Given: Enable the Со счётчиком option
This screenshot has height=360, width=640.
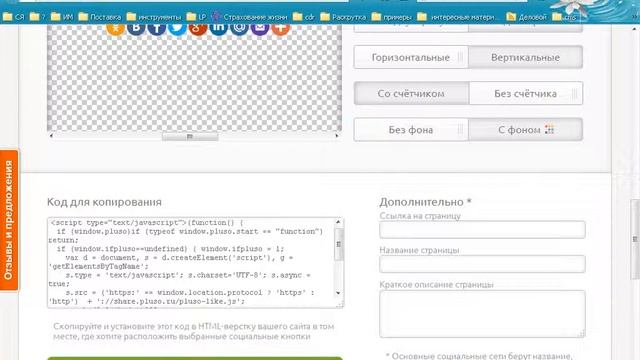Looking at the screenshot, I should [411, 93].
